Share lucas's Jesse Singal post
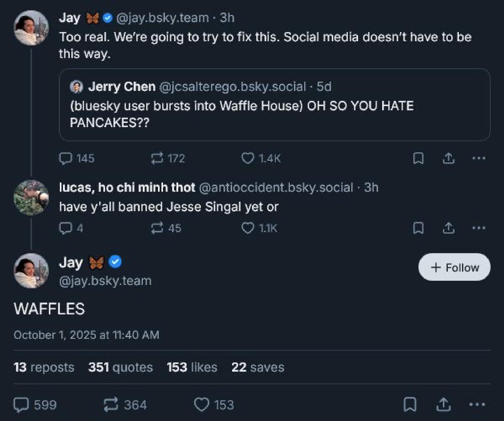 449,228
